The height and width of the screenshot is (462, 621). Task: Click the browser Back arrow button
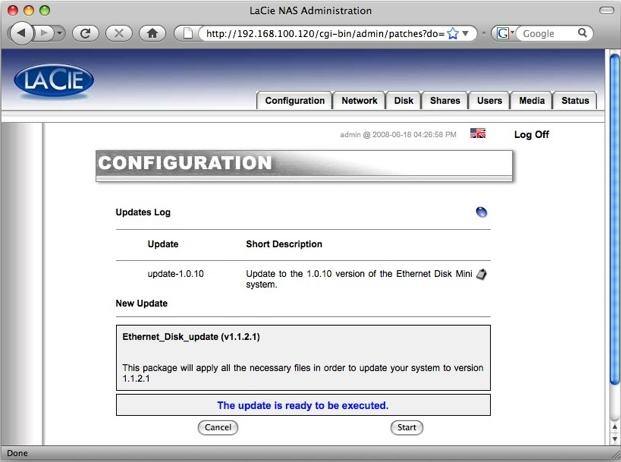25,33
